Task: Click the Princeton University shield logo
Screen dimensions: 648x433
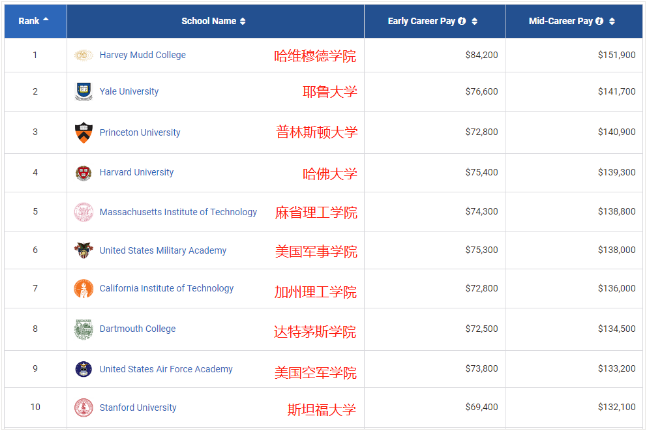Action: point(84,132)
